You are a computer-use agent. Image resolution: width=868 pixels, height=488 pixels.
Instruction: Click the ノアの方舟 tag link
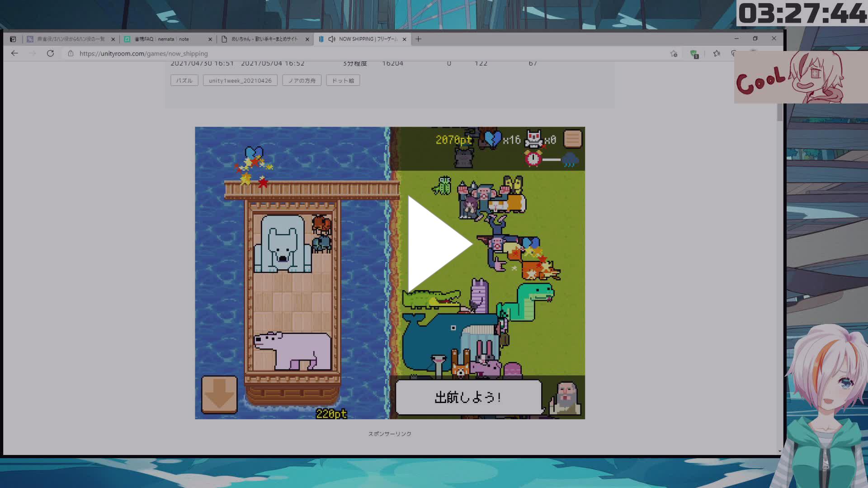(x=301, y=80)
